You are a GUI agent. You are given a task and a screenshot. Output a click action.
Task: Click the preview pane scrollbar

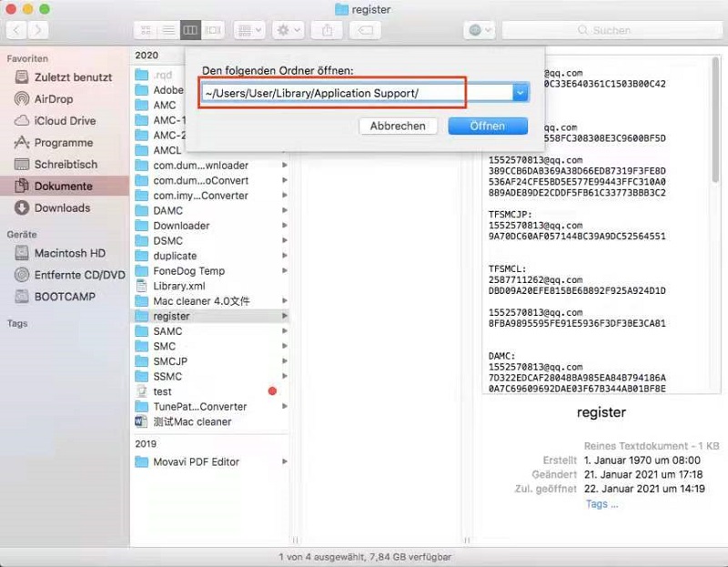click(715, 121)
